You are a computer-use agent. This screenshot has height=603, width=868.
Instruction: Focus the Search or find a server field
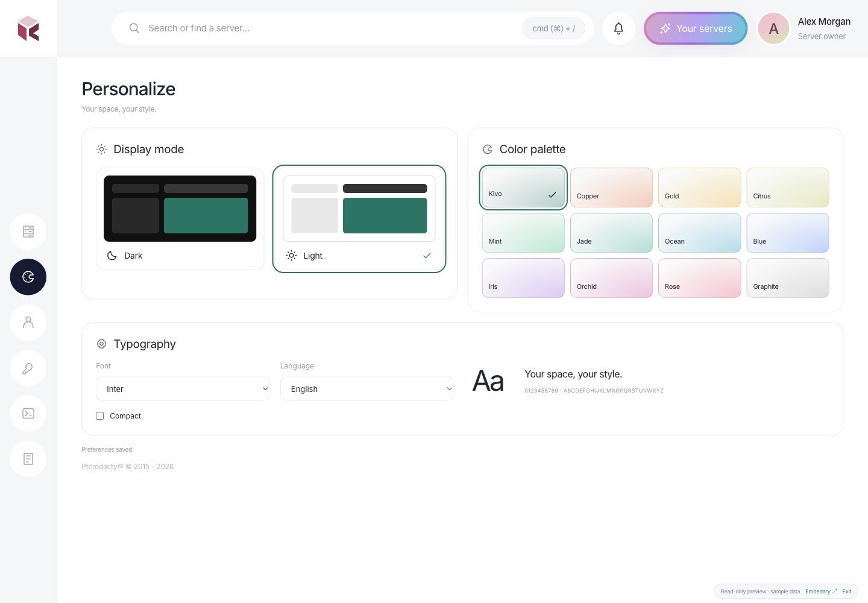pos(353,28)
